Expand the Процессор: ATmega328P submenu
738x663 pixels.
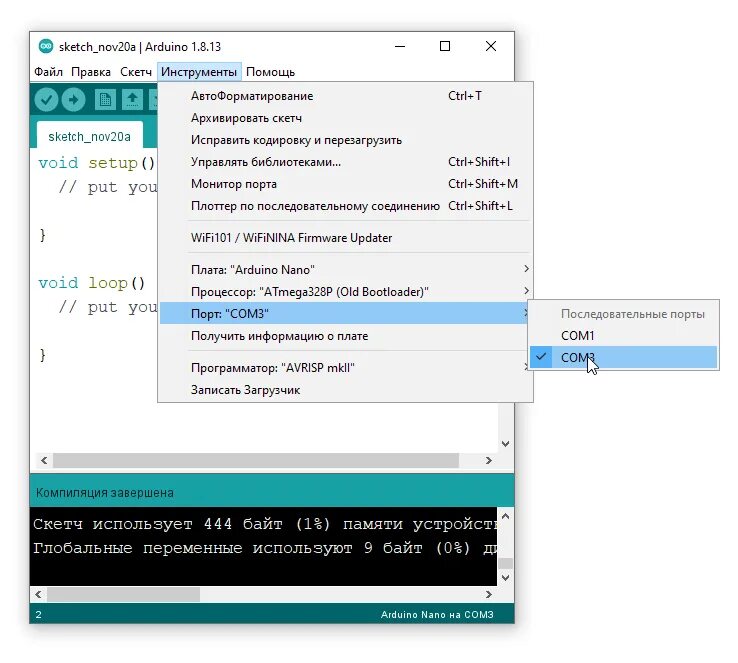point(346,292)
